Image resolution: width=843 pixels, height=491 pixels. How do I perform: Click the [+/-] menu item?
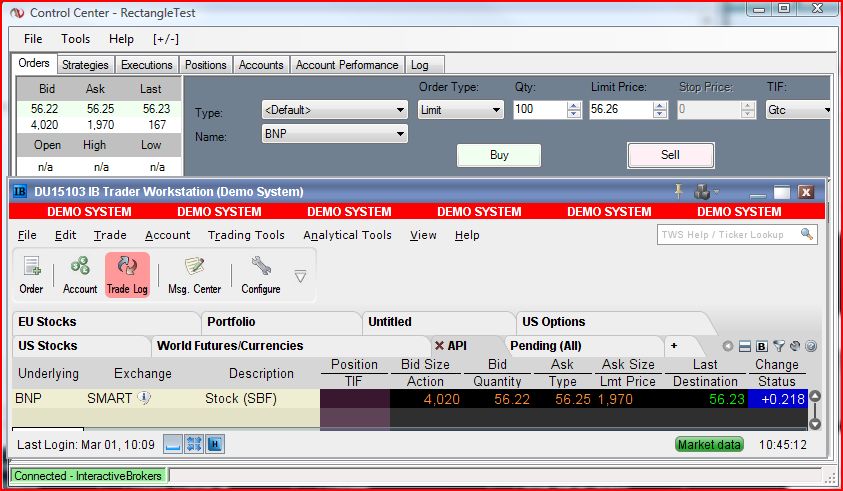(x=166, y=39)
